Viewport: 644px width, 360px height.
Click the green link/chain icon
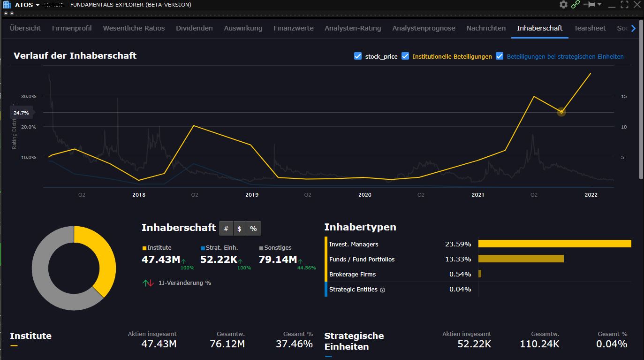coord(575,4)
